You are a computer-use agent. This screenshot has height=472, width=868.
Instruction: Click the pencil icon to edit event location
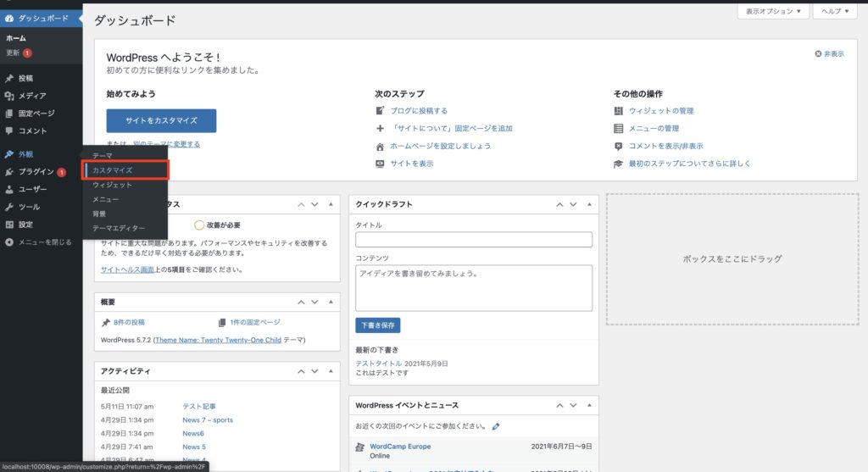click(x=496, y=426)
